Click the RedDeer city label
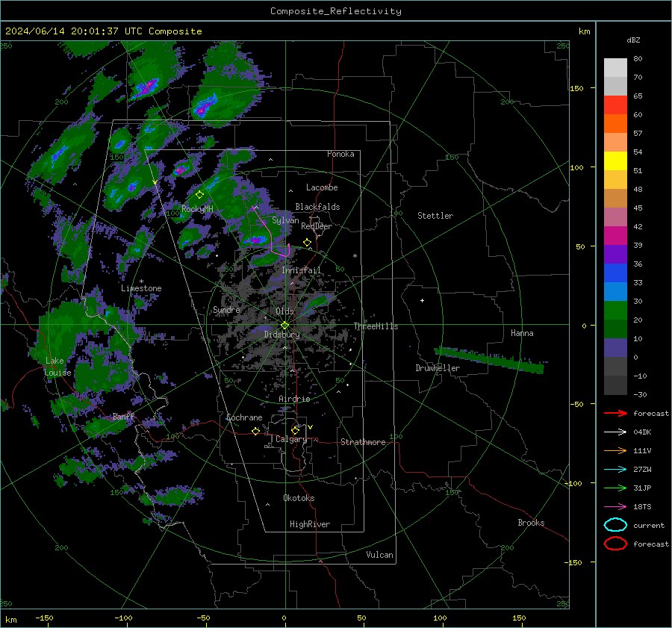672x628 pixels. click(x=317, y=226)
